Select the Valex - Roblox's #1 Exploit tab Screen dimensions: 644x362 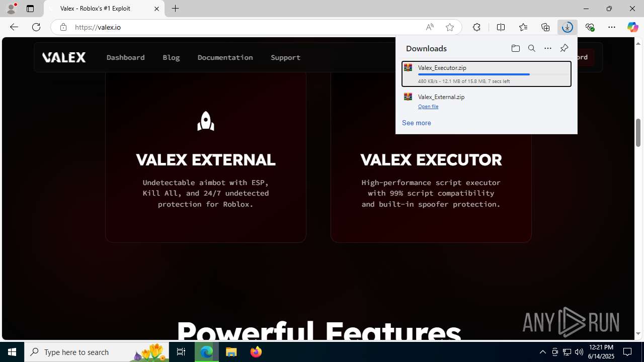pyautogui.click(x=104, y=9)
